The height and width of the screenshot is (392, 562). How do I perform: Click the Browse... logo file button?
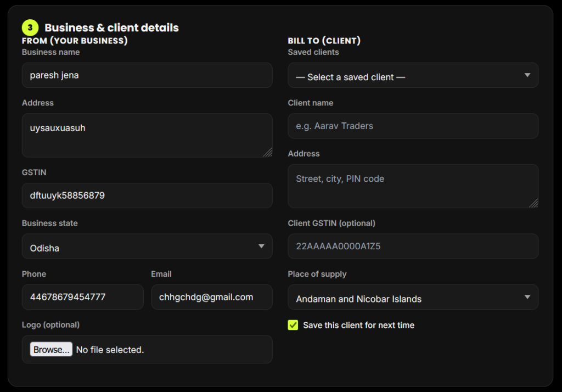click(51, 349)
